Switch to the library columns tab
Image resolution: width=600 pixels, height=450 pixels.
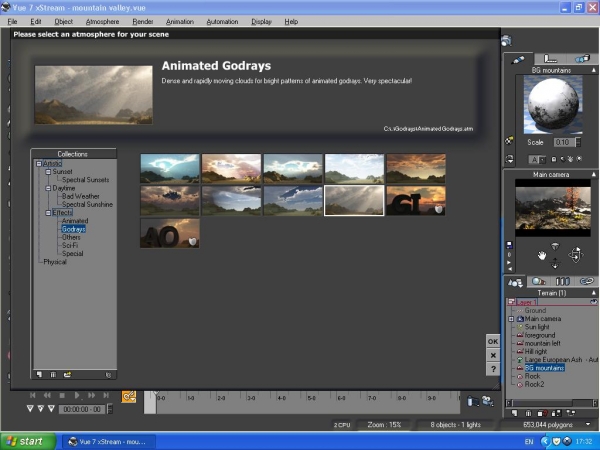coord(562,282)
